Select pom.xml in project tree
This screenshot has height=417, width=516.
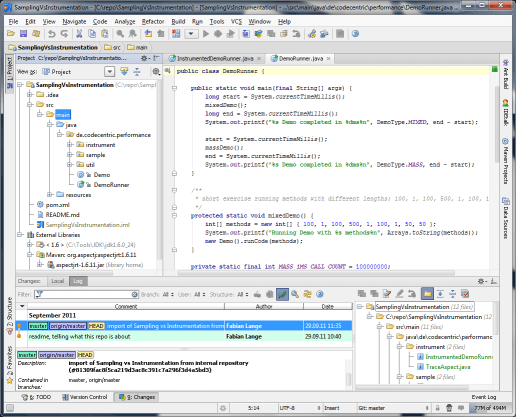[x=57, y=205]
